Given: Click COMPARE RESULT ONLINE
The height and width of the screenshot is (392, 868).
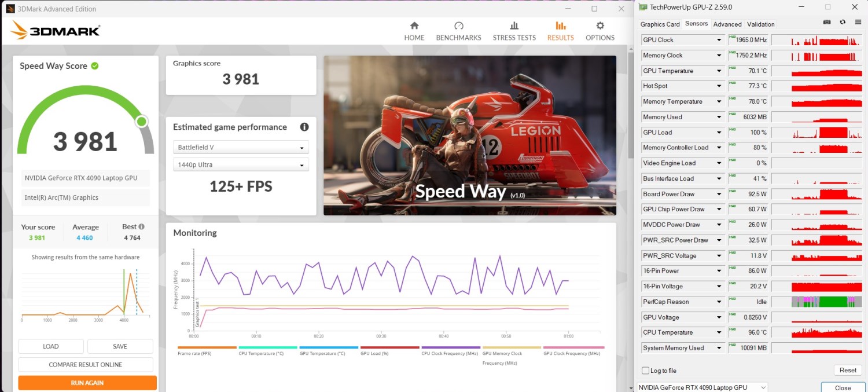Looking at the screenshot, I should (86, 364).
